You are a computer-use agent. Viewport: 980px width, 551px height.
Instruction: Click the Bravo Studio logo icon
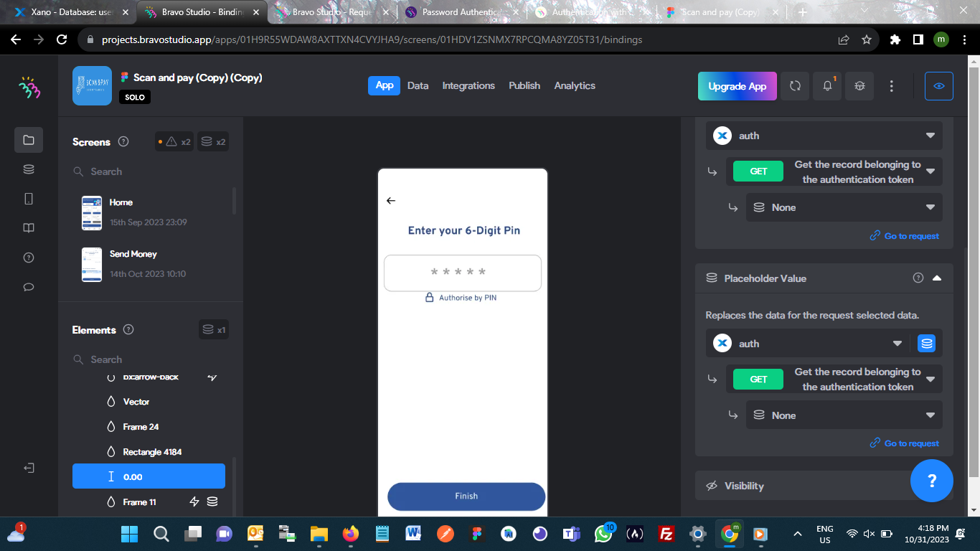pyautogui.click(x=29, y=88)
